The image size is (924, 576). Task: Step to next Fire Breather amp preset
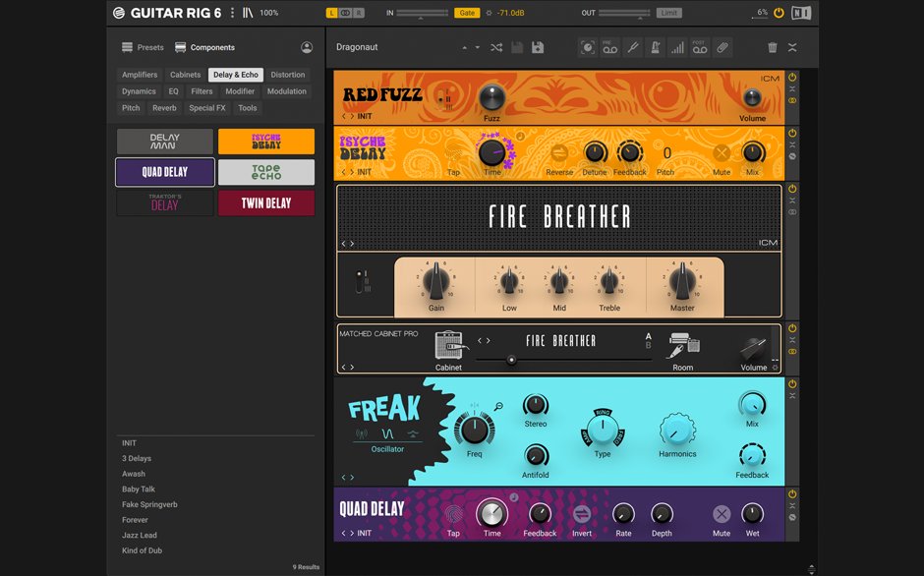coord(352,243)
